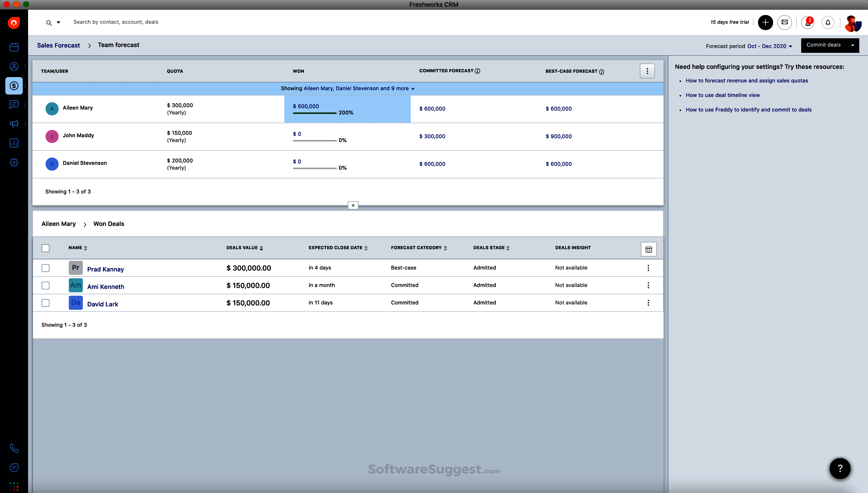Screen dimensions: 868x493
Task: Open the Deals section in the sidebar
Action: tap(14, 86)
